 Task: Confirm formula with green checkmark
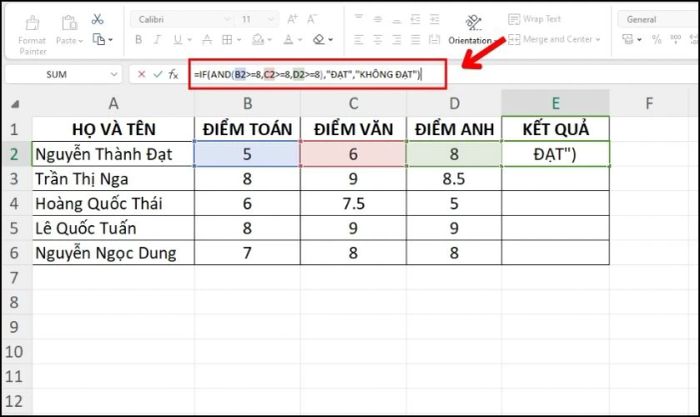pos(157,74)
